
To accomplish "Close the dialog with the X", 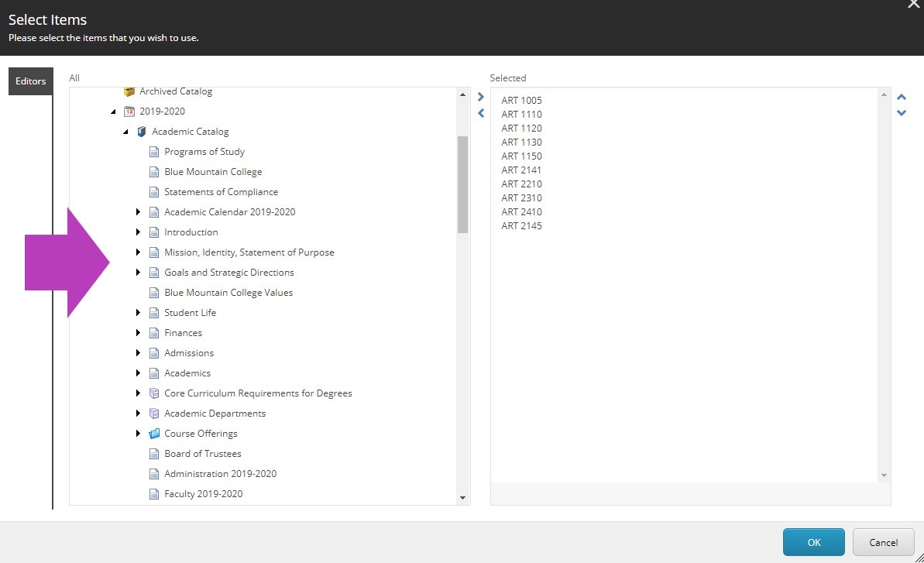I will tap(914, 5).
